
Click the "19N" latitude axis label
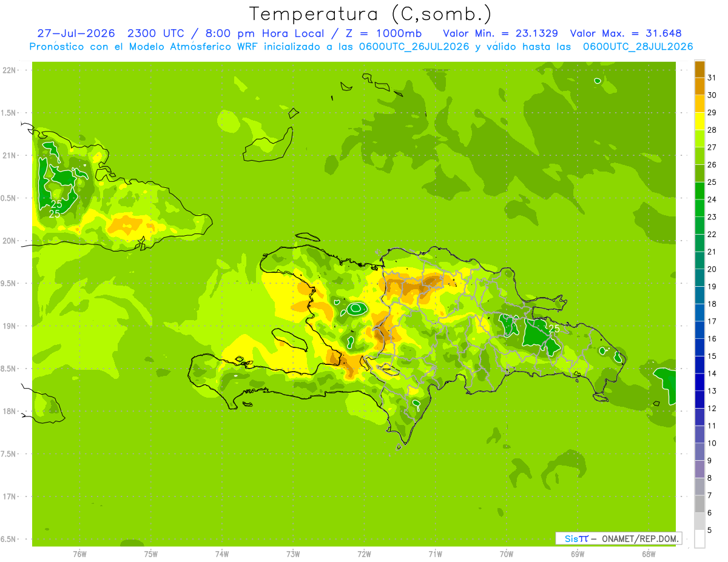point(10,326)
